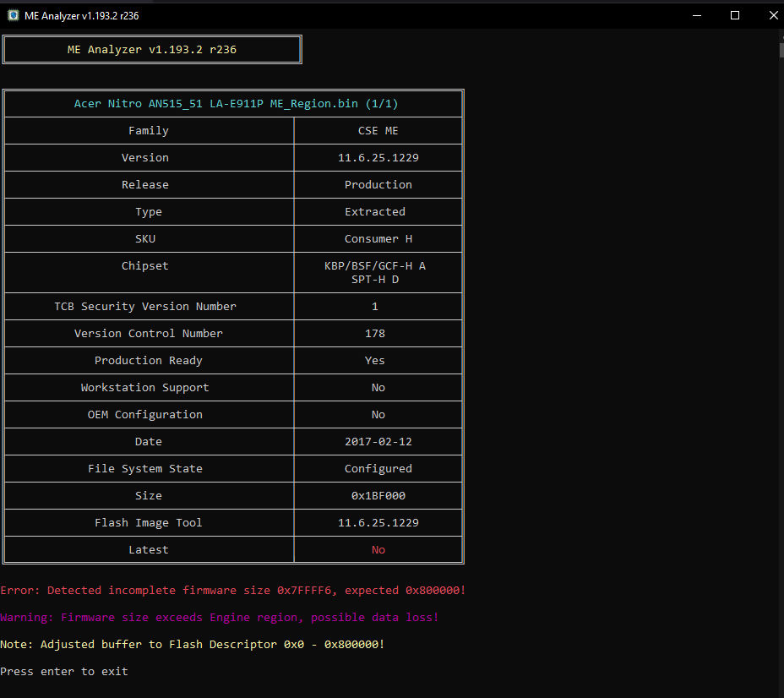Click the Acer Nitro ME_Region.bin file name header
Screen dimensions: 784x698
pos(236,103)
